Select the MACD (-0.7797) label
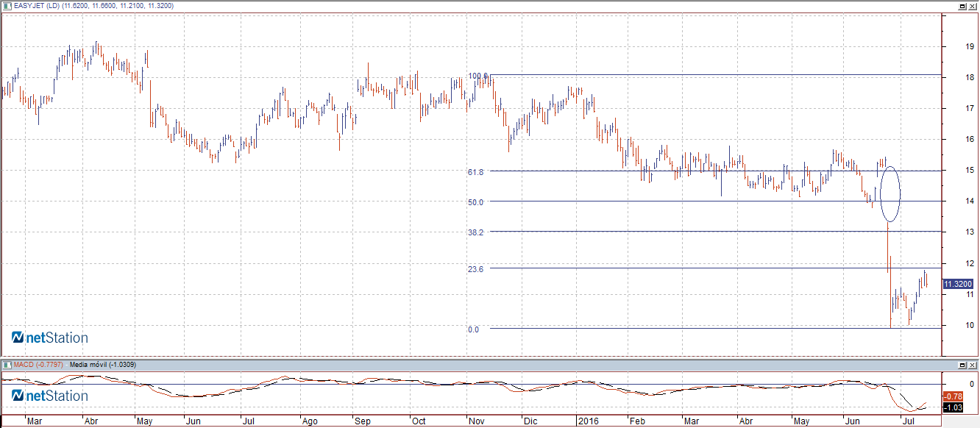The width and height of the screenshot is (980, 428). [39, 365]
